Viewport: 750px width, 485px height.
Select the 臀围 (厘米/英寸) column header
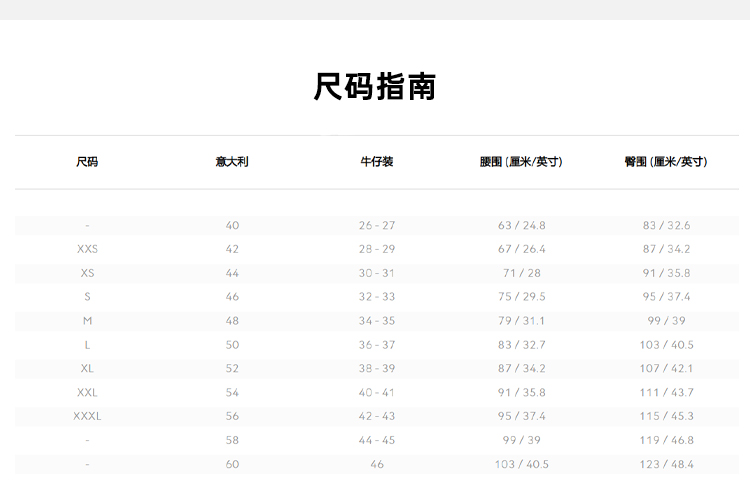[x=666, y=162]
